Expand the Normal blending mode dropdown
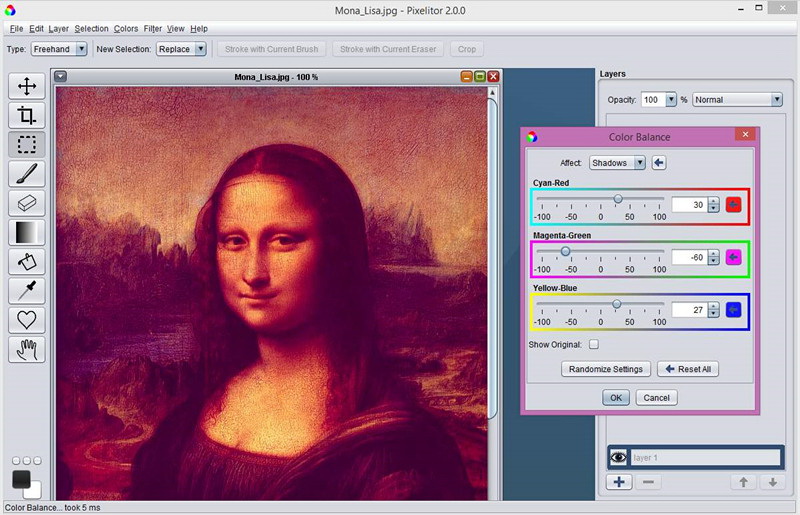The width and height of the screenshot is (800, 515). point(736,100)
